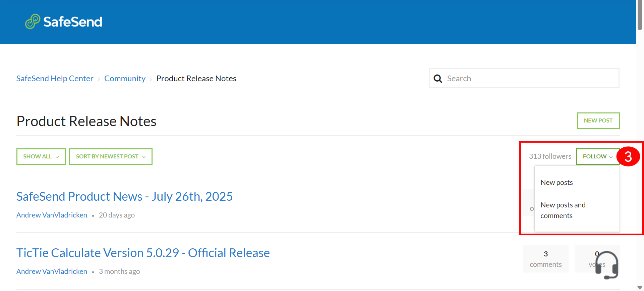Click the 3 months ago timestamp
Image resolution: width=644 pixels, height=291 pixels.
119,272
